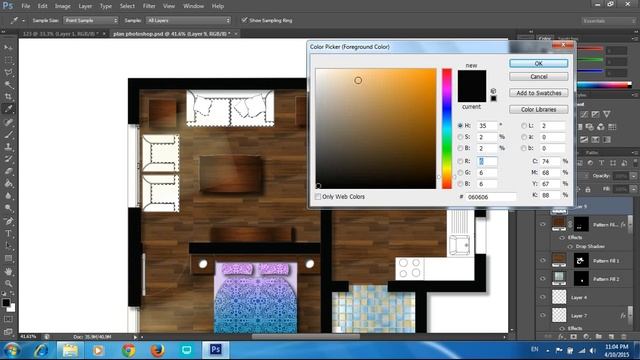
Task: Open the Opacity dropdown arrow
Action: (633, 176)
